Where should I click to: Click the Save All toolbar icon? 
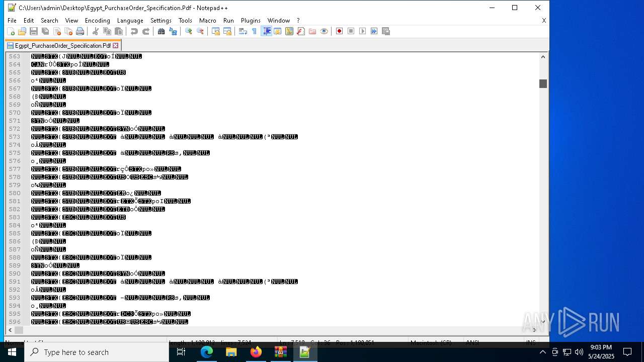[45, 31]
